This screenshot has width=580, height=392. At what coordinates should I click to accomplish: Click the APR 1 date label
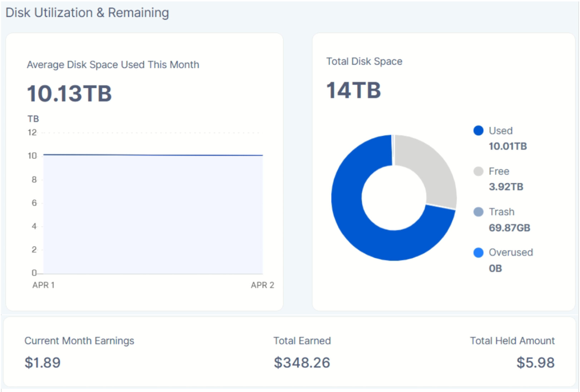44,285
